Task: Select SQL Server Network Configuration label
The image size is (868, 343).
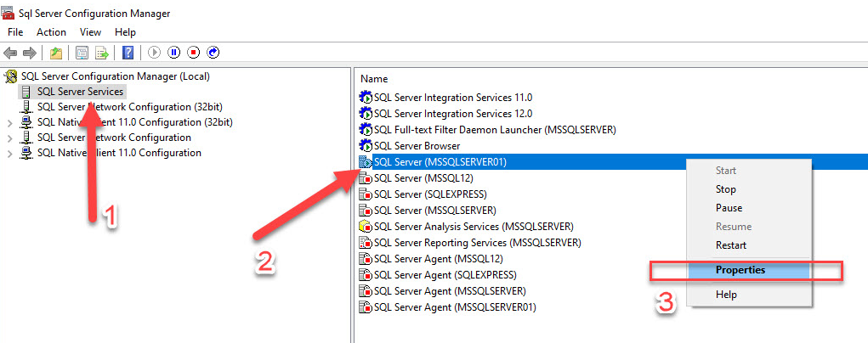Action: [x=114, y=138]
